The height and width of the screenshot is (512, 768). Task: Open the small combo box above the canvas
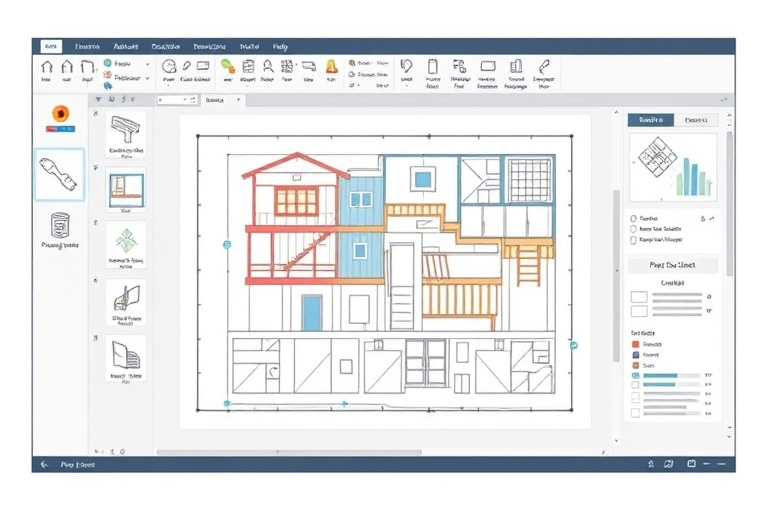pyautogui.click(x=176, y=100)
